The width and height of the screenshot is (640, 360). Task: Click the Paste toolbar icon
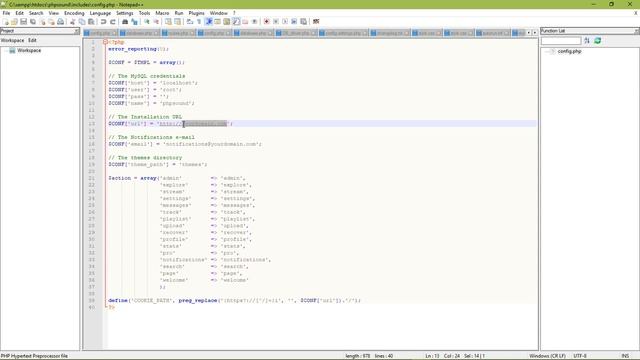tap(91, 22)
